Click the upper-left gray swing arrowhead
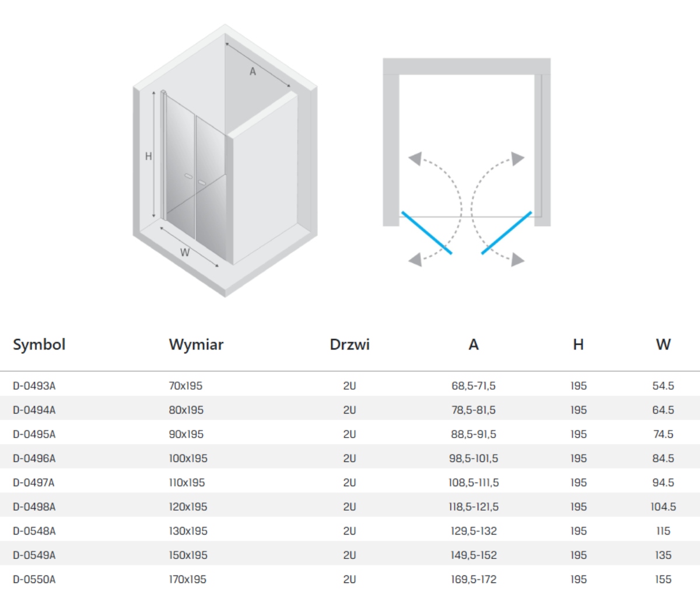Viewport: 700px width, 594px height. [x=415, y=158]
